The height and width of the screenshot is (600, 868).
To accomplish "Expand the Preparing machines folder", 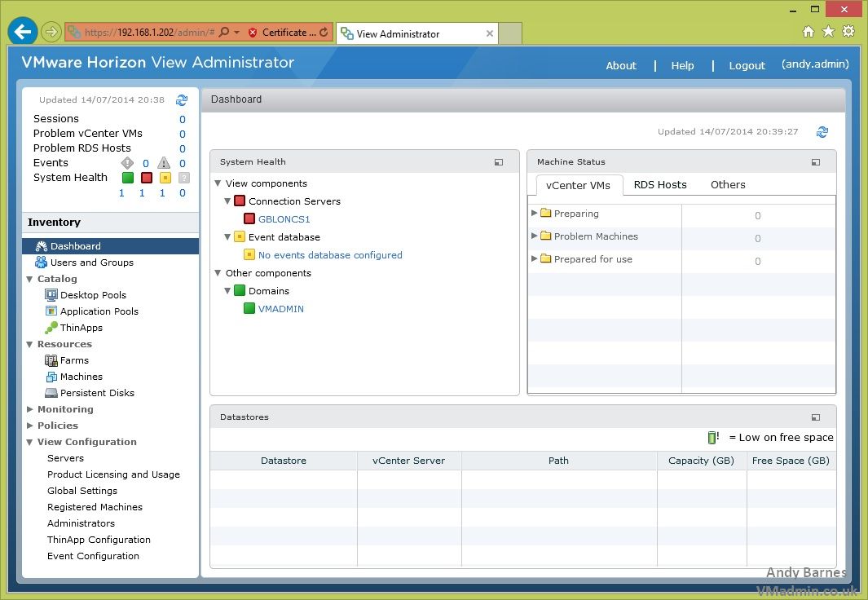I will [534, 213].
